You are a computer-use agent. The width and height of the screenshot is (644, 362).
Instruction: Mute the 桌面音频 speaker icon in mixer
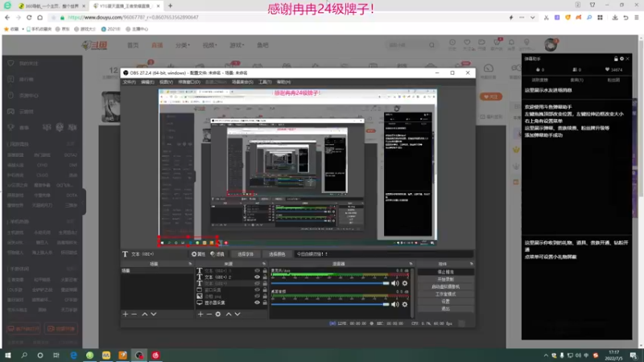[x=394, y=304]
